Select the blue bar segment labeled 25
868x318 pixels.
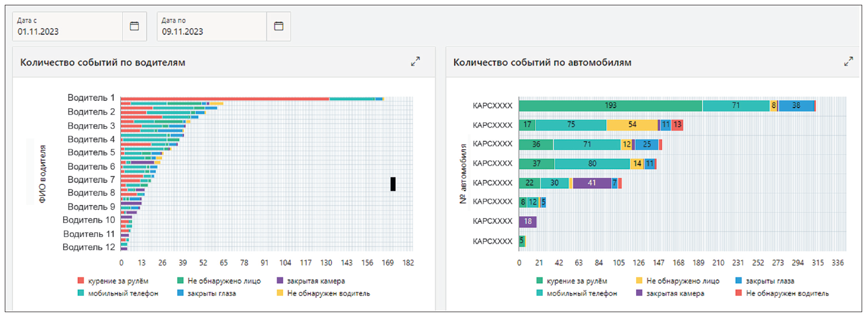pyautogui.click(x=647, y=144)
